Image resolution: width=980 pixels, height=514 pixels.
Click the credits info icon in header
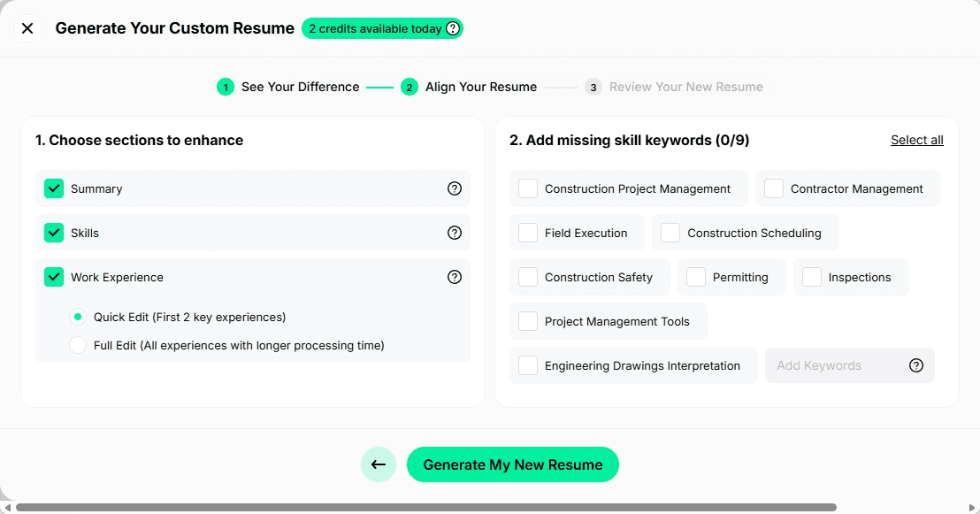pyautogui.click(x=452, y=28)
